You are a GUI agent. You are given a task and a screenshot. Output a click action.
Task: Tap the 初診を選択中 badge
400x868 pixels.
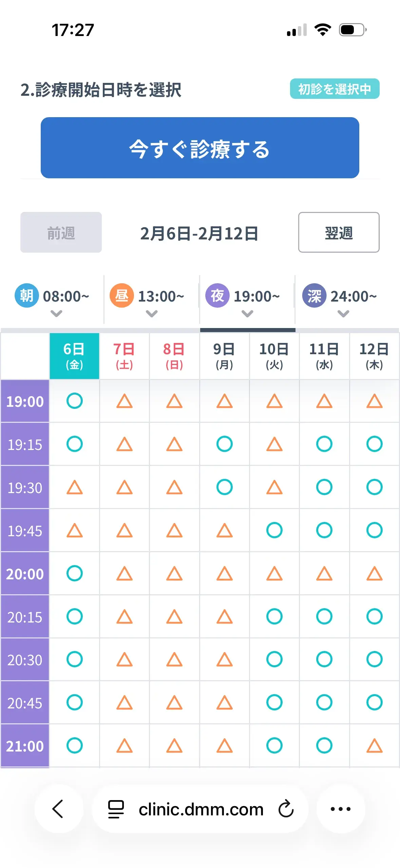point(335,89)
